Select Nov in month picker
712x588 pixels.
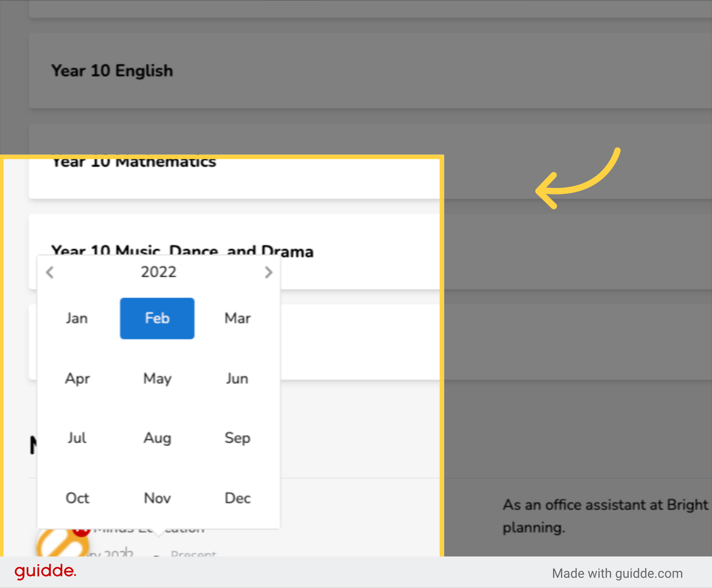pos(157,498)
